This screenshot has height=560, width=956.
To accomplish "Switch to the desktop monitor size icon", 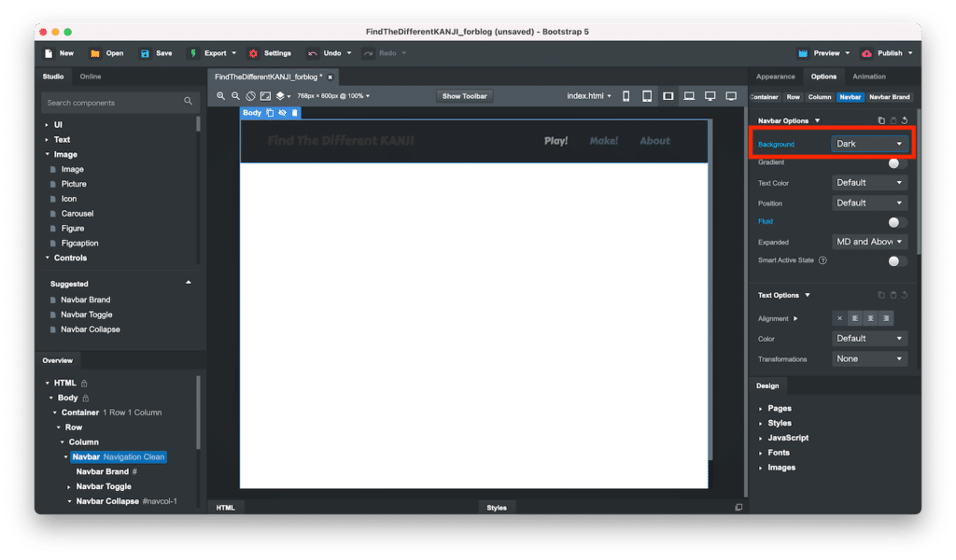I will [x=710, y=96].
